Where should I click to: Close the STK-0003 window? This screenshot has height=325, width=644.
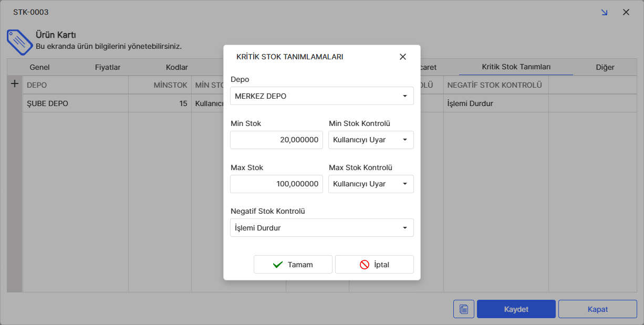(x=626, y=12)
